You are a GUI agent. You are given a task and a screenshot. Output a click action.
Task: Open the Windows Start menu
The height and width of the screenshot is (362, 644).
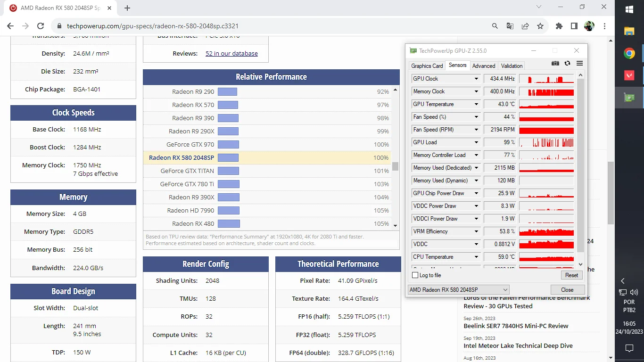pos(629,9)
